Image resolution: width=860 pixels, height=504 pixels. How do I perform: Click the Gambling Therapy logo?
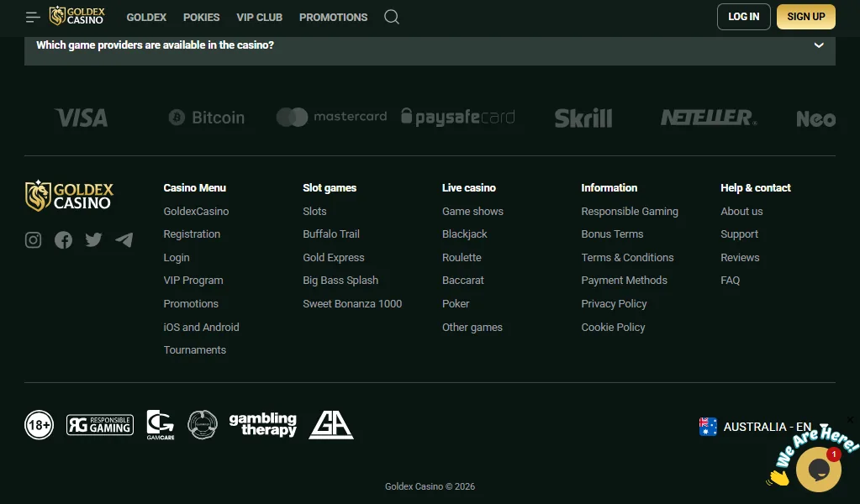[263, 424]
